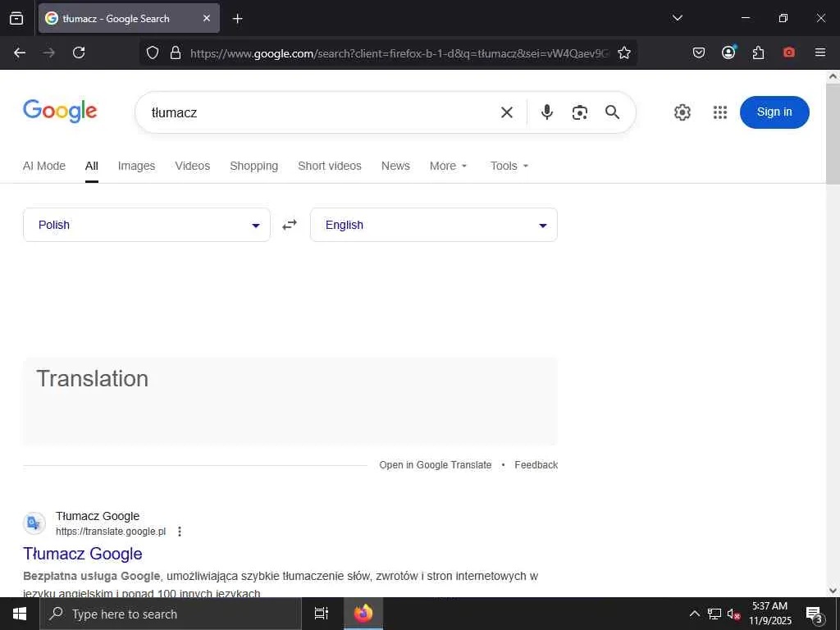Click the taskbar clock and date
Image resolution: width=840 pixels, height=630 pixels.
pos(769,614)
